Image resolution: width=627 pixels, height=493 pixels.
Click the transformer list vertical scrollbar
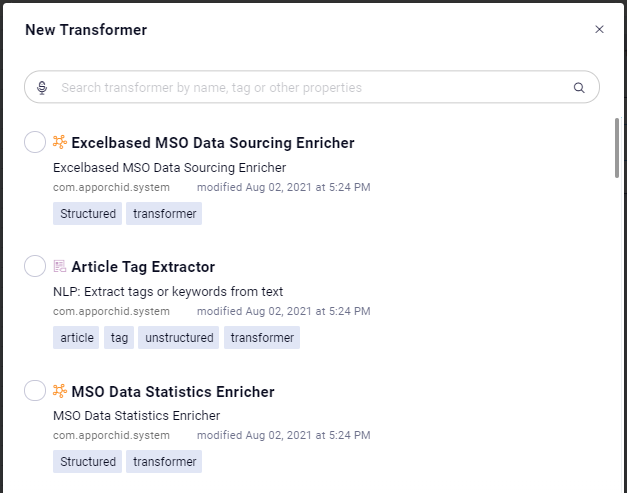pos(617,148)
